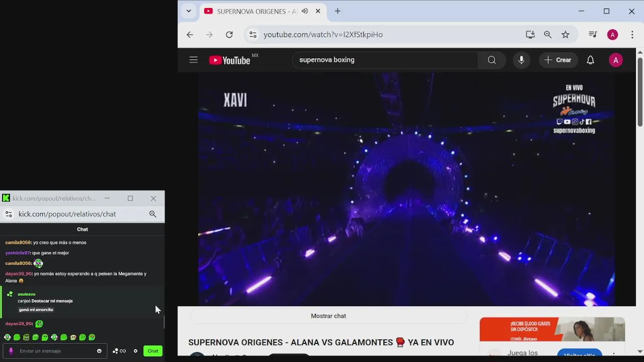Click the green emote in dayan39_90's last message
Viewport: 644px width, 362px height.
[x=39, y=324]
